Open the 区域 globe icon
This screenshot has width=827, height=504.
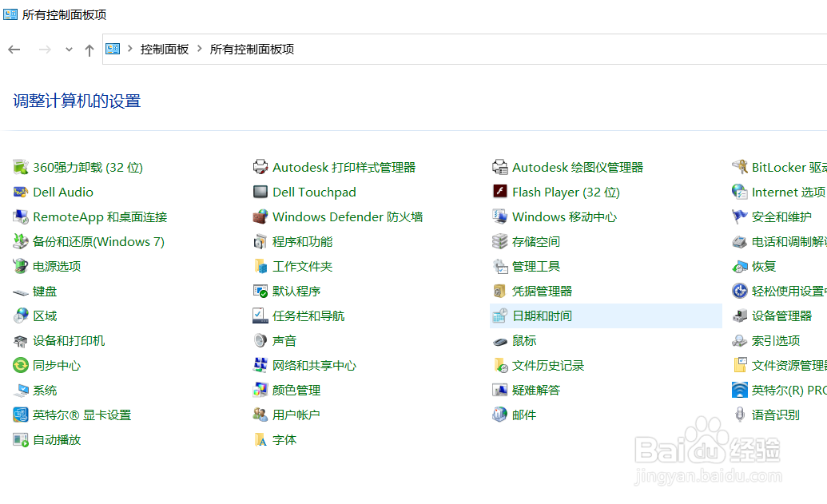click(x=21, y=315)
